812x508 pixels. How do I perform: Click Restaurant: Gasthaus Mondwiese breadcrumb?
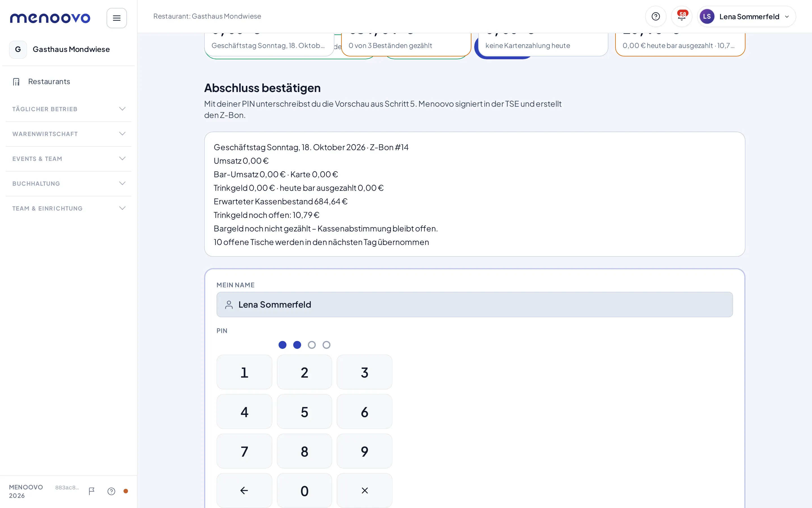pyautogui.click(x=207, y=16)
